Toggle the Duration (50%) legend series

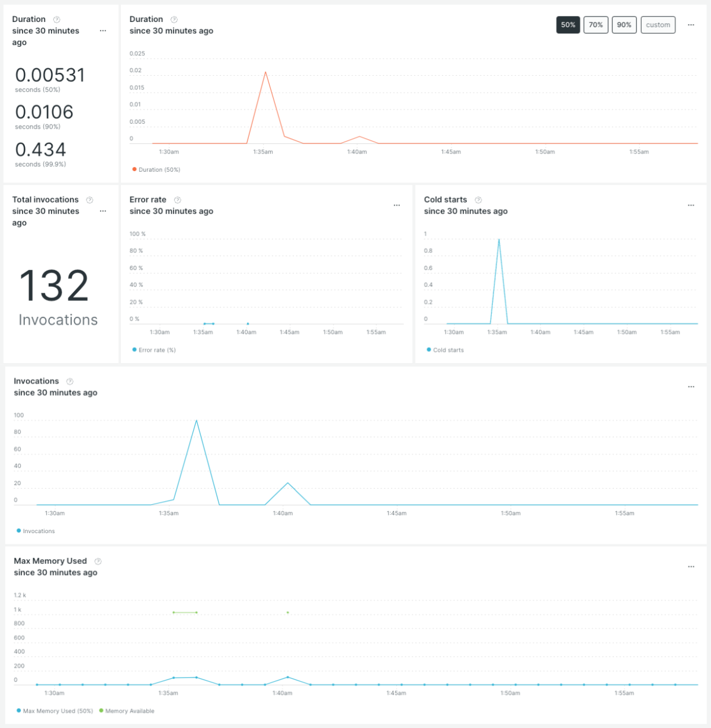[x=156, y=169]
